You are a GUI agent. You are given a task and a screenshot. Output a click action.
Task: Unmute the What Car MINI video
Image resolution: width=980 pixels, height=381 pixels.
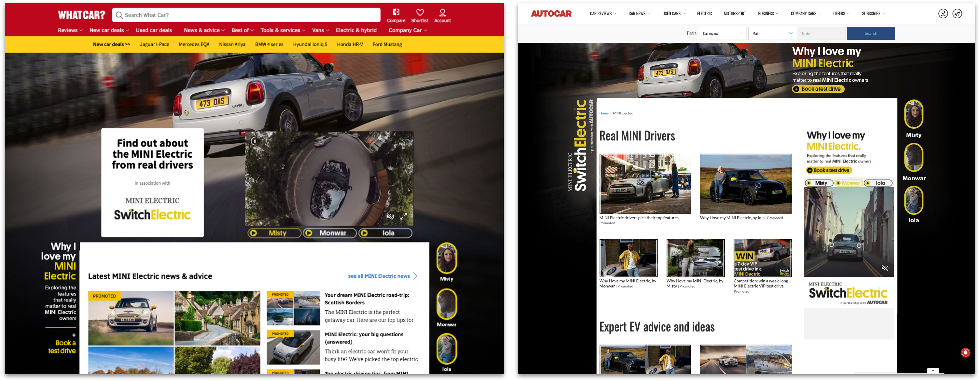pyautogui.click(x=390, y=216)
